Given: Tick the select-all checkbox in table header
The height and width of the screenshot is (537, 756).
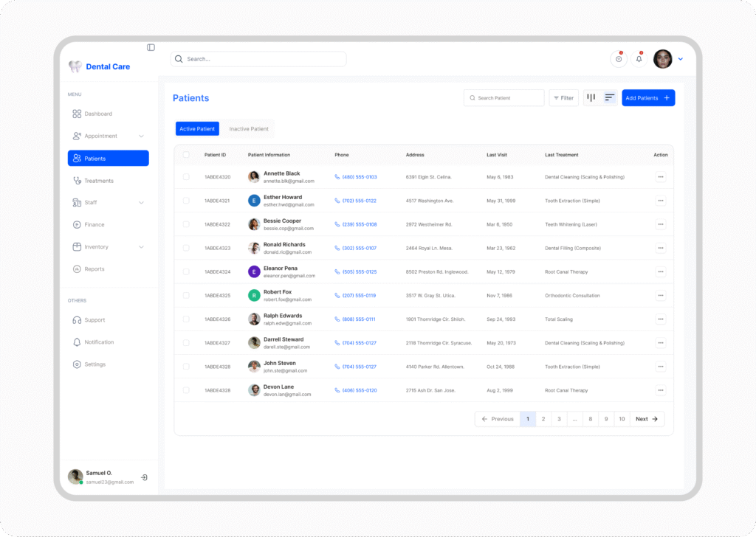Looking at the screenshot, I should click(186, 155).
